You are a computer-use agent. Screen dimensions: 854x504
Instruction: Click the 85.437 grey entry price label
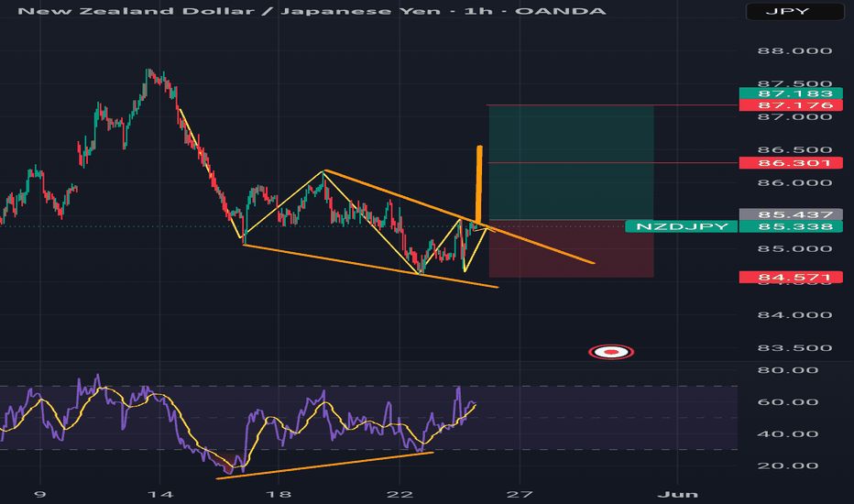(791, 214)
